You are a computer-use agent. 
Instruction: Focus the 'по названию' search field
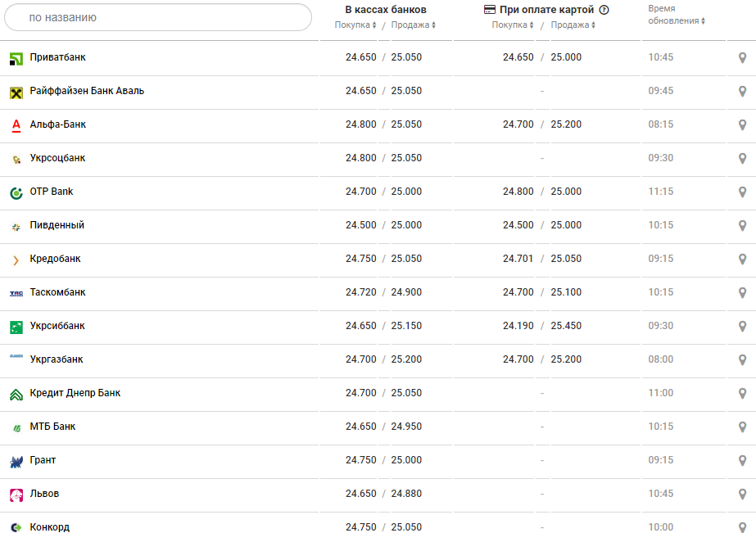pos(158,17)
